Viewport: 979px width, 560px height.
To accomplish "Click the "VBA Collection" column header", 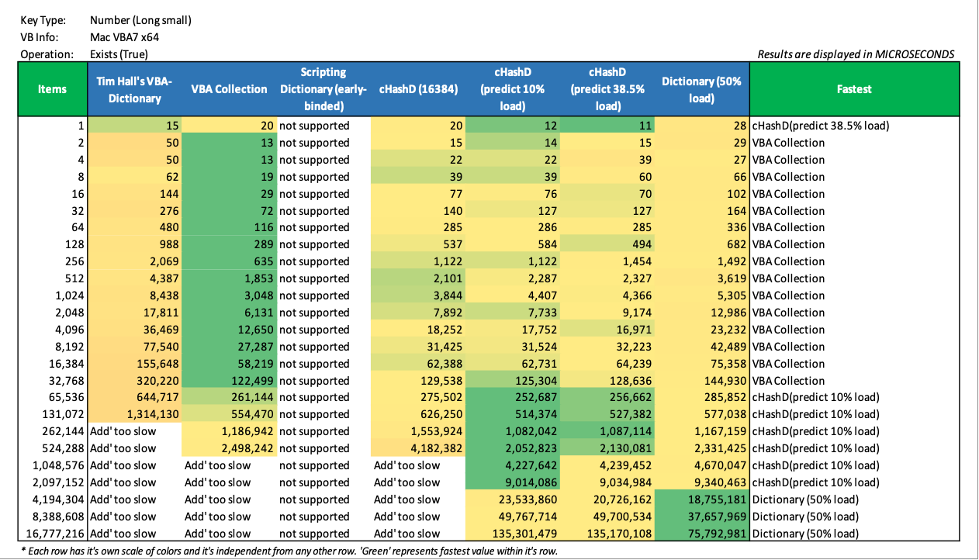I will click(x=229, y=89).
